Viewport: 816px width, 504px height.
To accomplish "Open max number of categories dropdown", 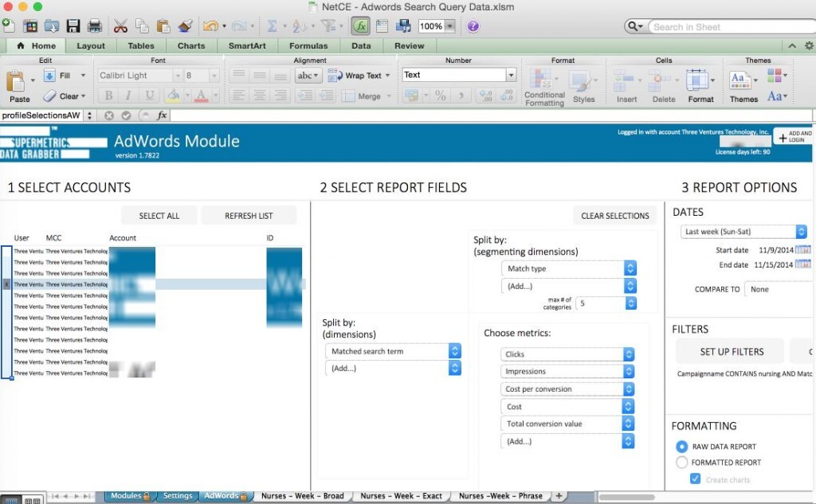I will (x=606, y=303).
